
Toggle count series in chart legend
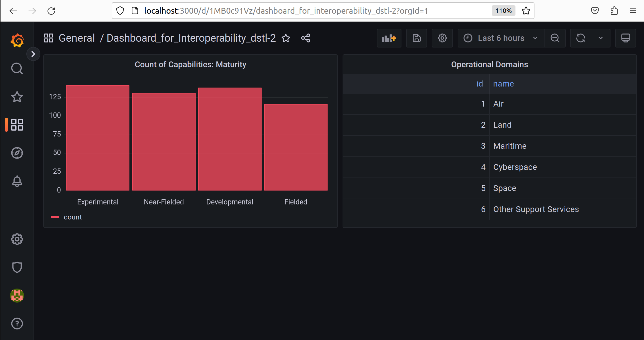point(73,217)
